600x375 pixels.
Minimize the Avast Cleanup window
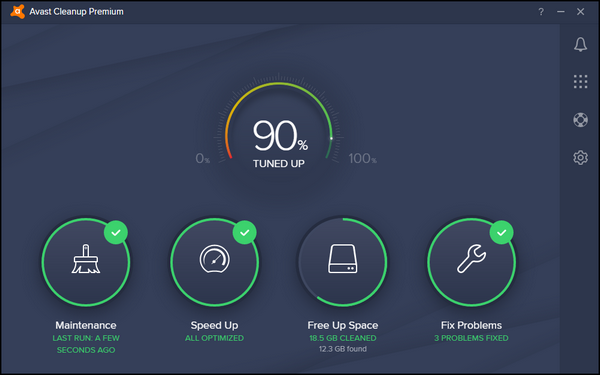[x=561, y=12]
